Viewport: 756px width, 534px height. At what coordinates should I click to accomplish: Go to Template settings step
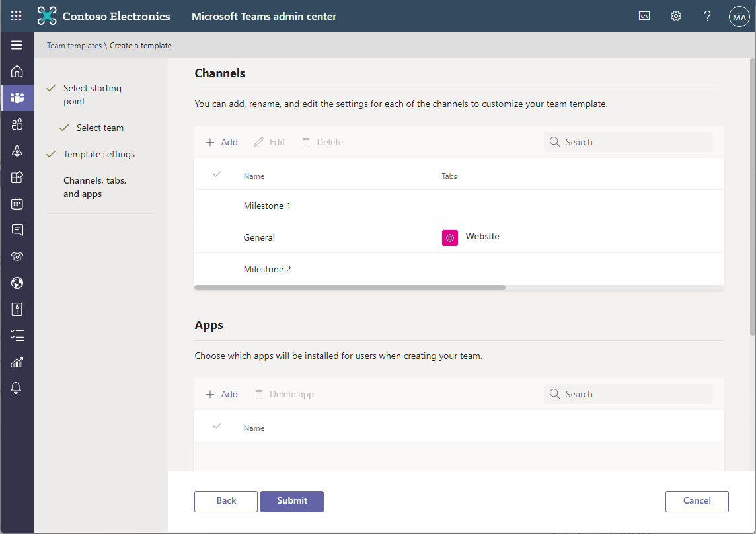click(x=99, y=154)
